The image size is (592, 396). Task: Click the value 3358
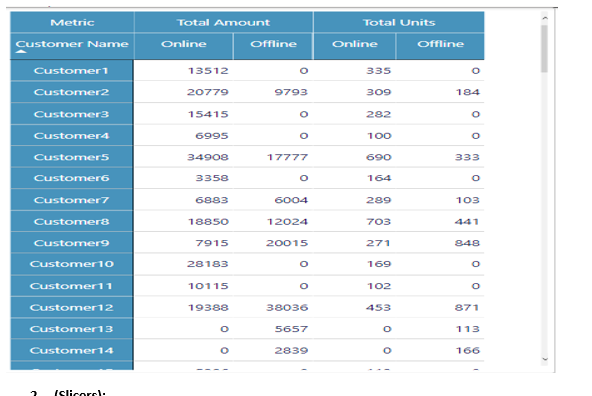pos(212,178)
